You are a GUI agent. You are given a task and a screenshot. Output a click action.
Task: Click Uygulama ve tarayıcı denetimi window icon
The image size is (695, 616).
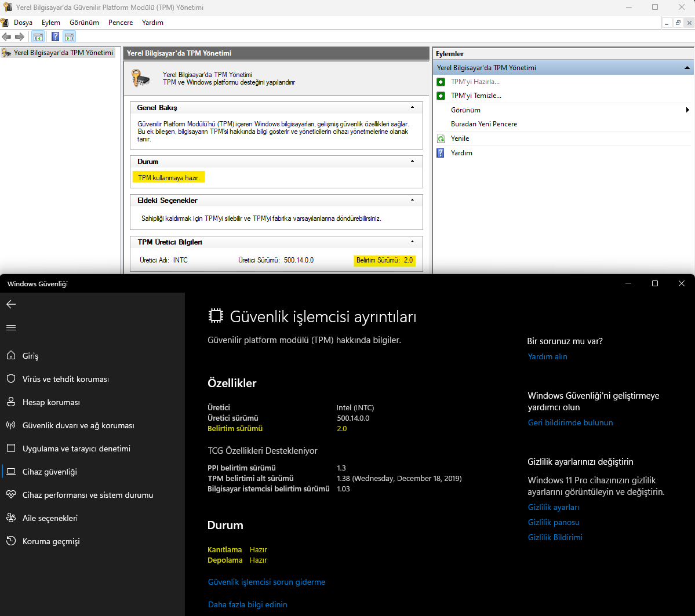[x=11, y=448]
